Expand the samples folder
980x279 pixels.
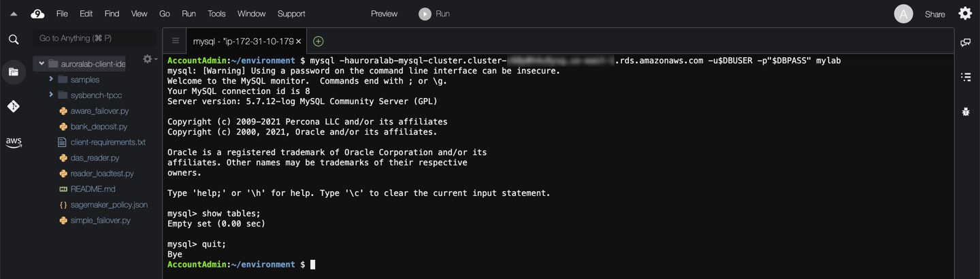point(51,80)
